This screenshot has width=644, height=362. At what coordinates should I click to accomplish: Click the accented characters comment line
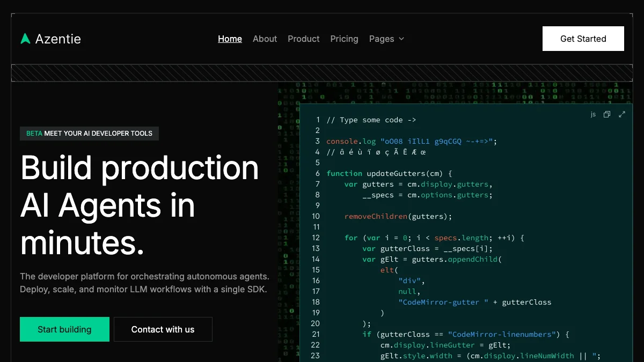click(x=376, y=152)
